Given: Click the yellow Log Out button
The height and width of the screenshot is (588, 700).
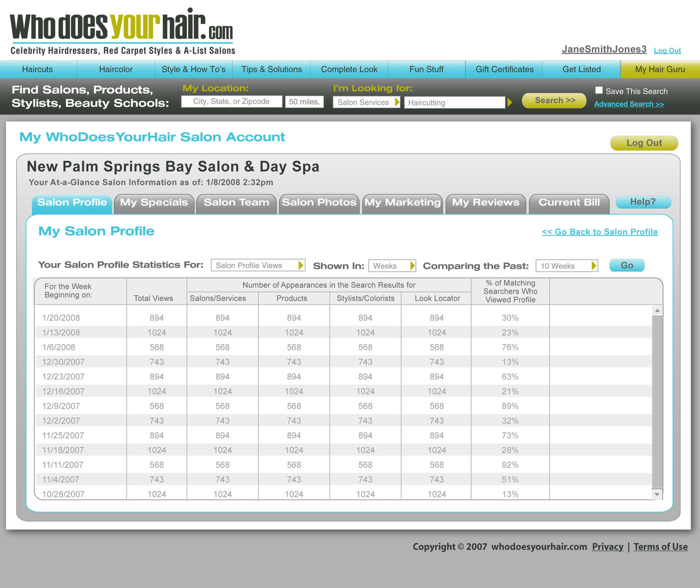Looking at the screenshot, I should click(x=644, y=143).
